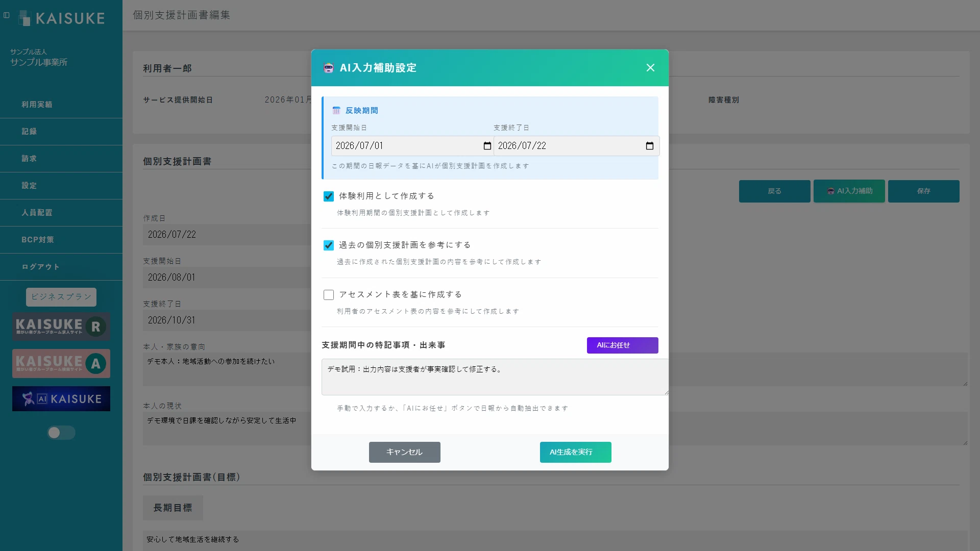Click the 本人・家族の意向 textarea

tap(227, 369)
